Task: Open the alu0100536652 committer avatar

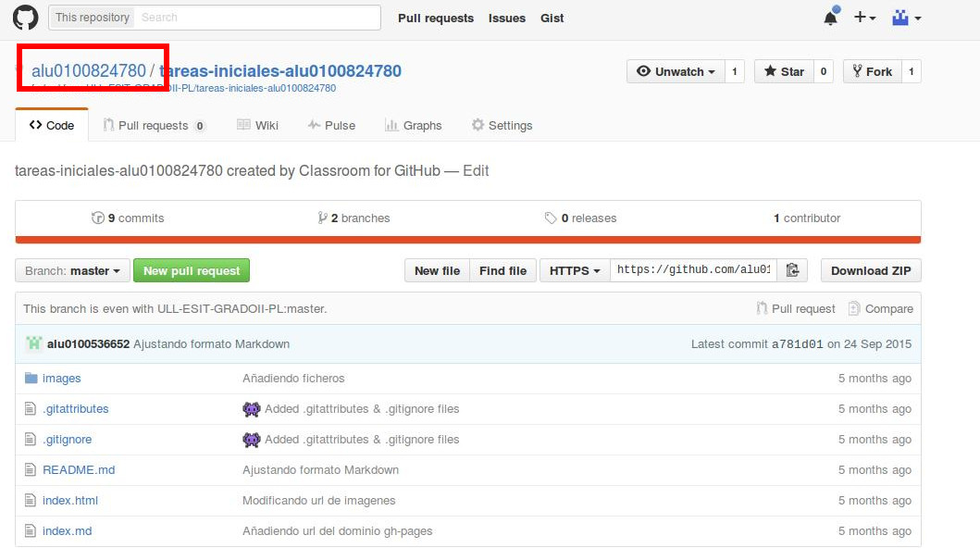Action: coord(33,343)
